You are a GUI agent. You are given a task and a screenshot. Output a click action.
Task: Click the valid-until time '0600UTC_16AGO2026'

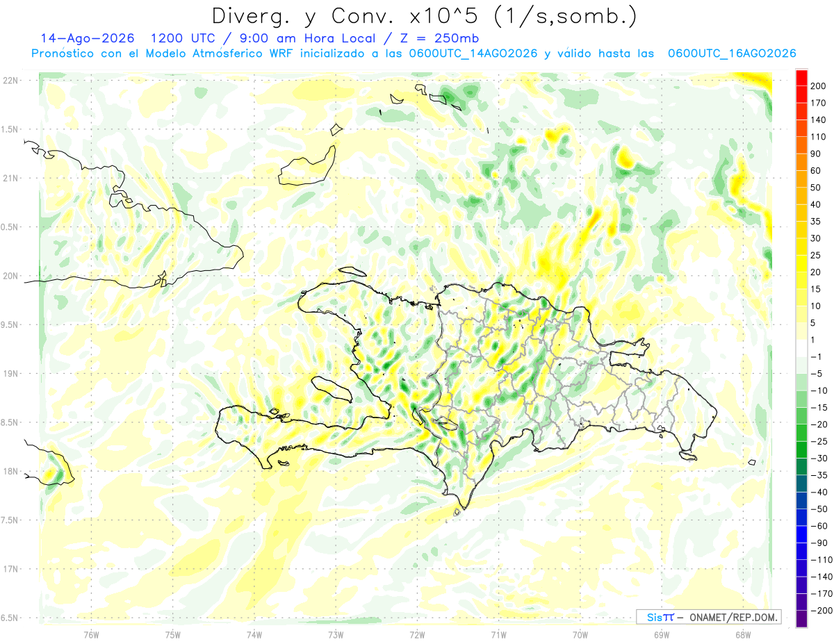(732, 53)
